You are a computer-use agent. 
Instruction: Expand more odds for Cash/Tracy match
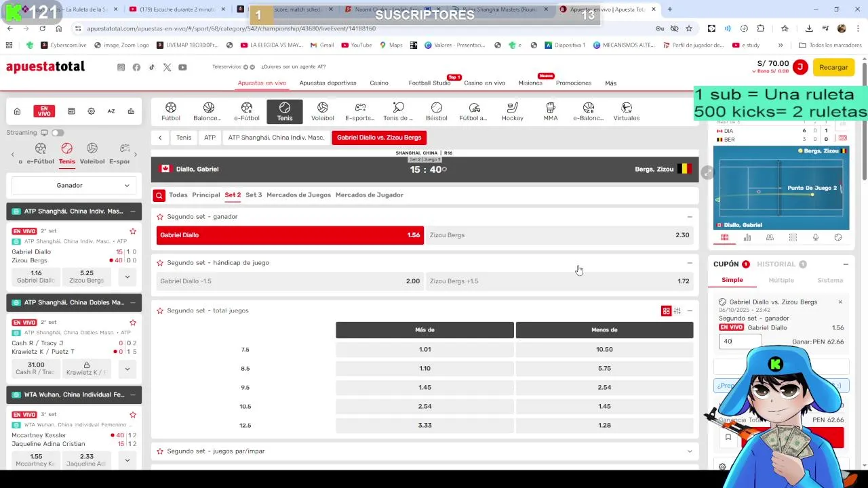[x=127, y=369]
